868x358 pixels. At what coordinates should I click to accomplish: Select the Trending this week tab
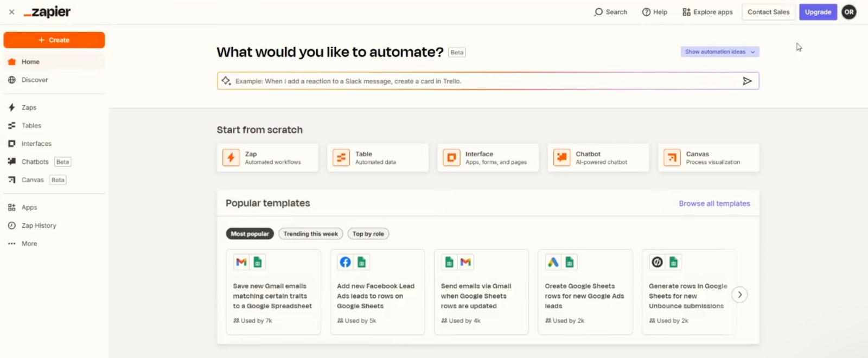311,234
